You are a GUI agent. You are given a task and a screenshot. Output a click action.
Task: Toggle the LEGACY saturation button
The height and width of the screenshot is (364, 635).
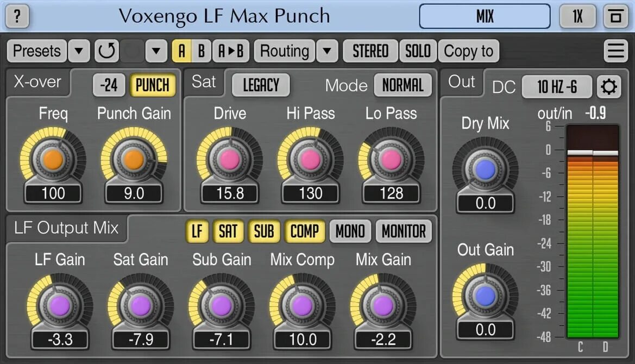tap(261, 85)
